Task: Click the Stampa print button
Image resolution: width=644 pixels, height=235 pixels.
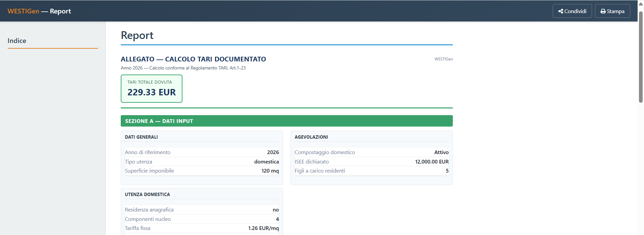Action: [612, 11]
